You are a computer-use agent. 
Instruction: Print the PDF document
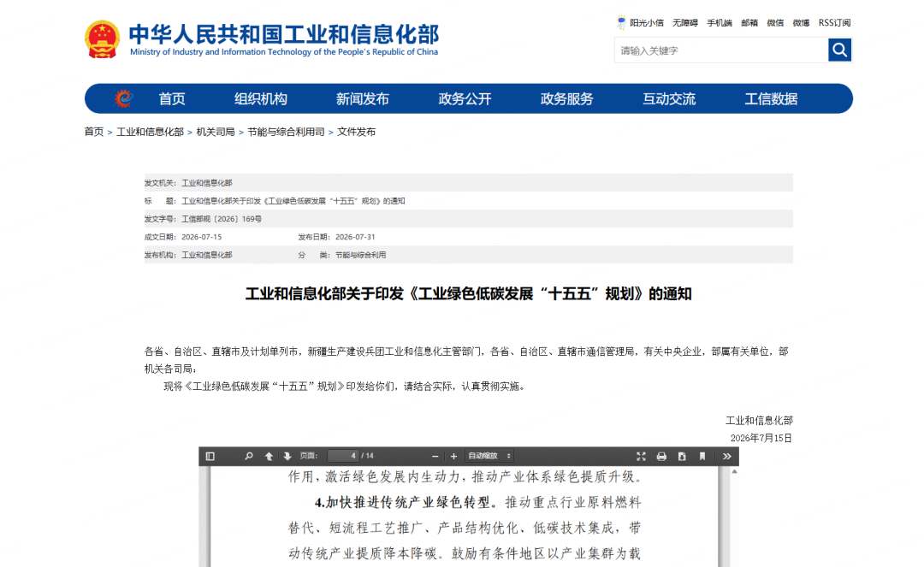pyautogui.click(x=661, y=457)
